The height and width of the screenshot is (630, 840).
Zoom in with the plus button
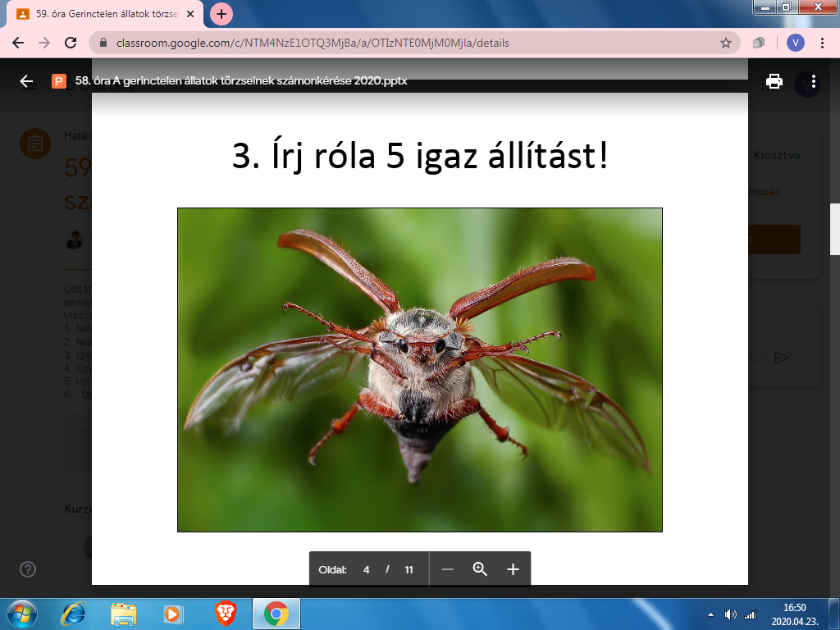[x=513, y=569]
